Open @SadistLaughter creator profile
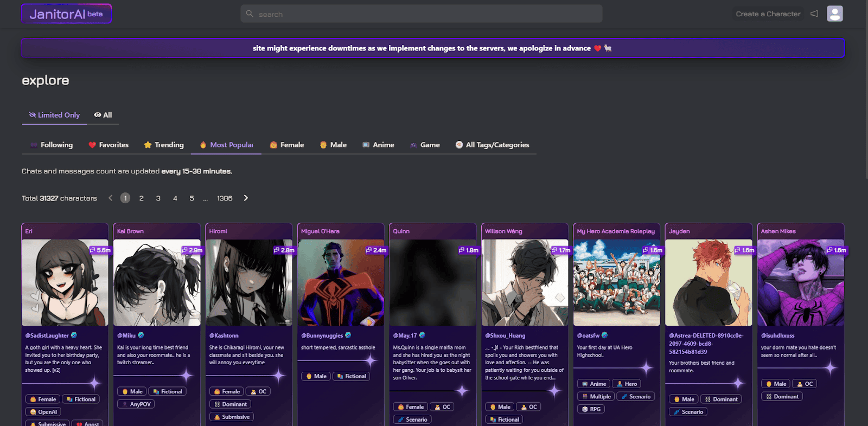This screenshot has height=426, width=868. click(x=47, y=335)
